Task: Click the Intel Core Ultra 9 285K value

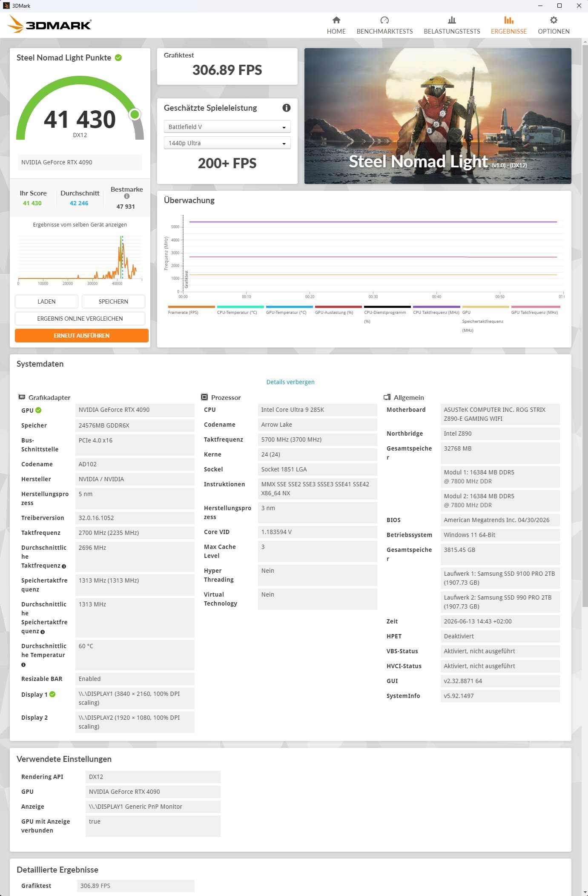Action: [318, 410]
